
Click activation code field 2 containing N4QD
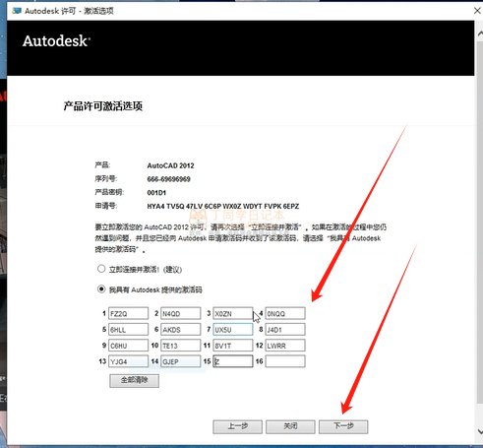click(181, 313)
